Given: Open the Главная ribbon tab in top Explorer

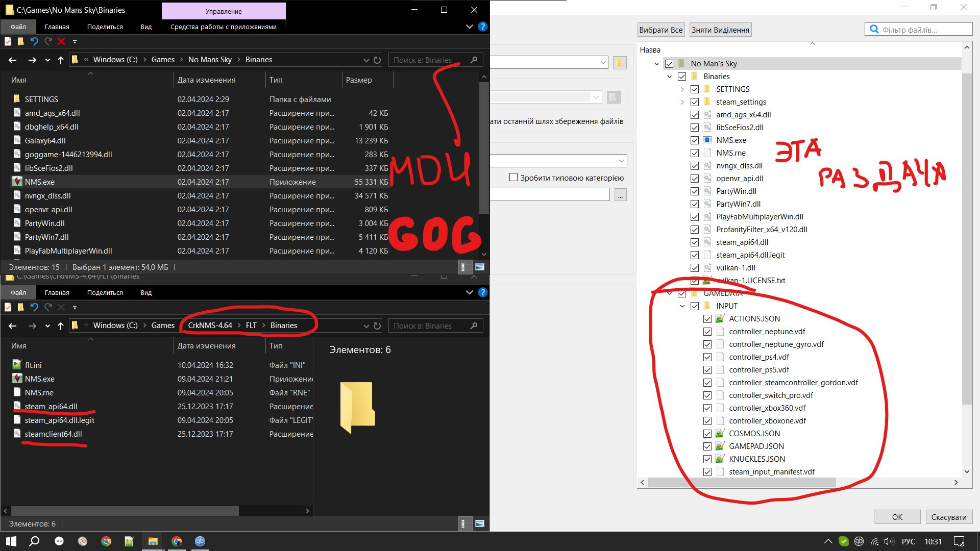Looking at the screenshot, I should [x=57, y=27].
